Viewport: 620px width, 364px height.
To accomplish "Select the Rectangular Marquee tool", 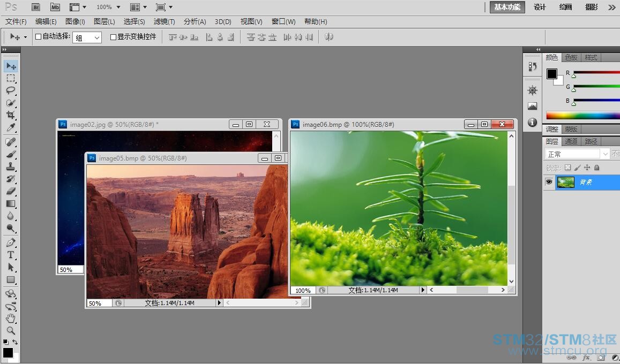I will pos(11,78).
